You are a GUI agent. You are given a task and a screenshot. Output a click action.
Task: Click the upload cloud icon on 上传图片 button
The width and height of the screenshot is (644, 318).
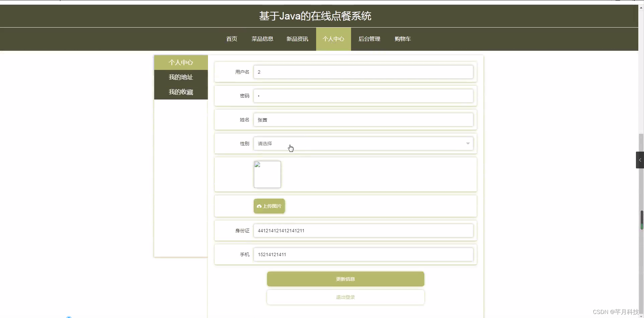coord(259,206)
